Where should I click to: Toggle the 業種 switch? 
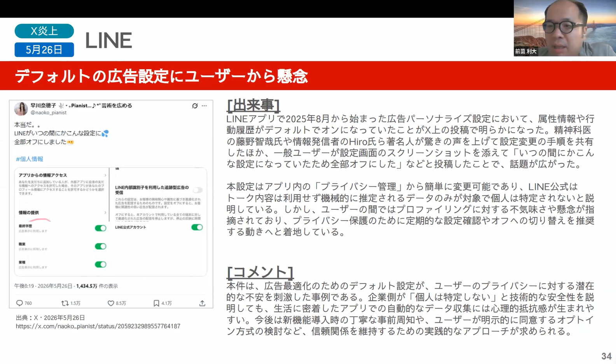[x=101, y=264]
